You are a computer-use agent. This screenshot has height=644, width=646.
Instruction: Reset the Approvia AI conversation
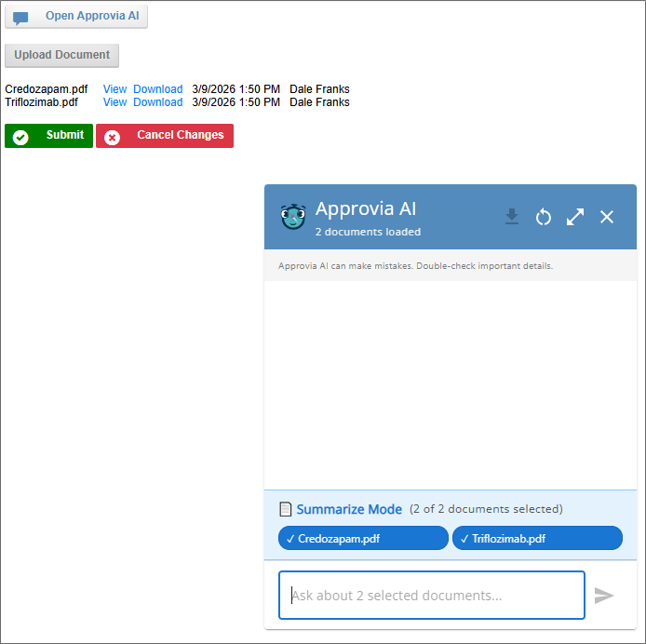pyautogui.click(x=544, y=217)
